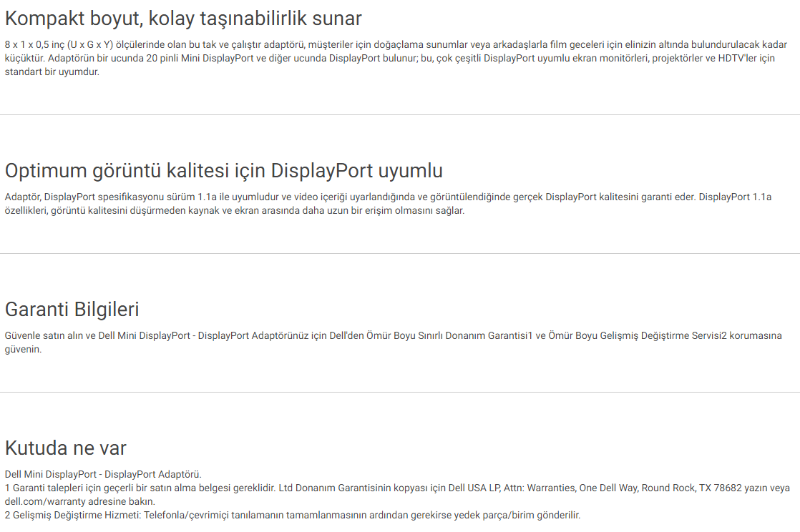Image resolution: width=800 pixels, height=532 pixels.
Task: Click the line "Dell Mini DisplayPort - DisplayPort Adaptörü."
Action: tap(103, 474)
